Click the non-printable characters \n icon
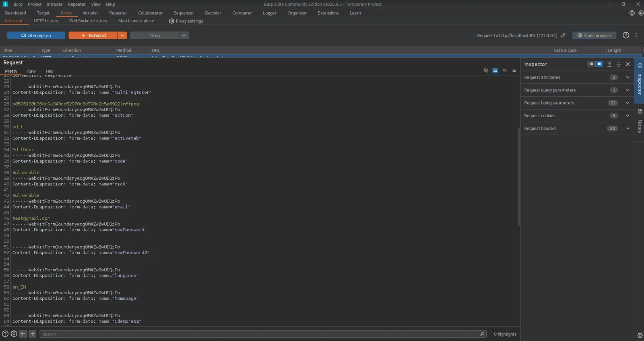Image resolution: width=644 pixels, height=341 pixels. 505,71
